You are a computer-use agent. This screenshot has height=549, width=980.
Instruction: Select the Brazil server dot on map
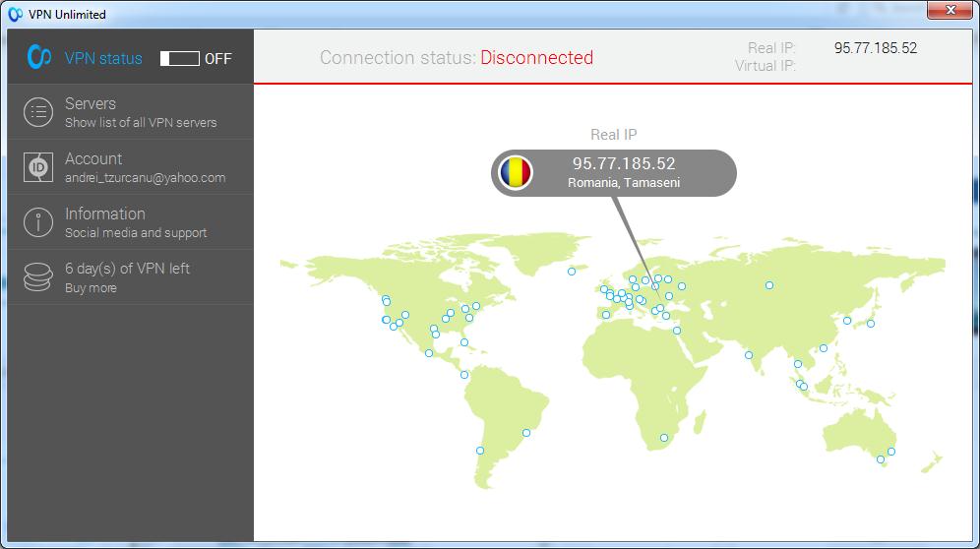(x=526, y=432)
